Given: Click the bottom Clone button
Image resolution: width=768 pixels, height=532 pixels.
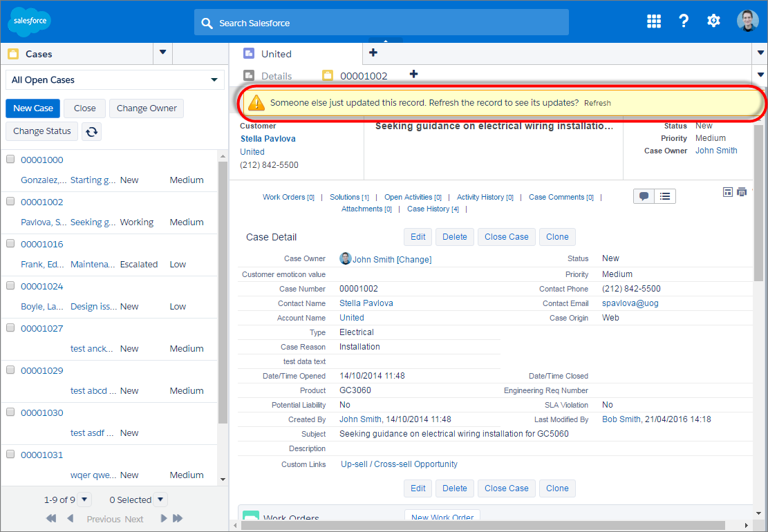Looking at the screenshot, I should pos(557,488).
